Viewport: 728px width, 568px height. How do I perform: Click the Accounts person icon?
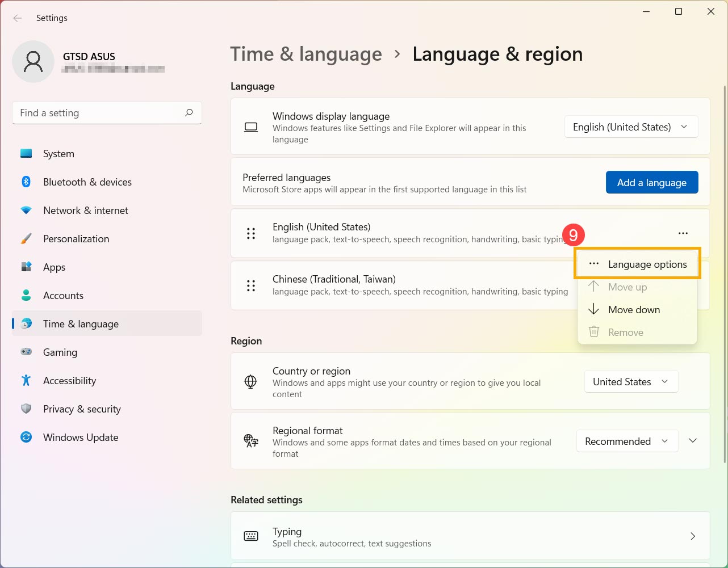pos(26,296)
